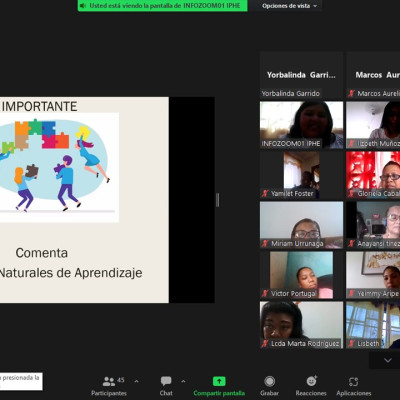Show more videos with down chevron

point(388,360)
